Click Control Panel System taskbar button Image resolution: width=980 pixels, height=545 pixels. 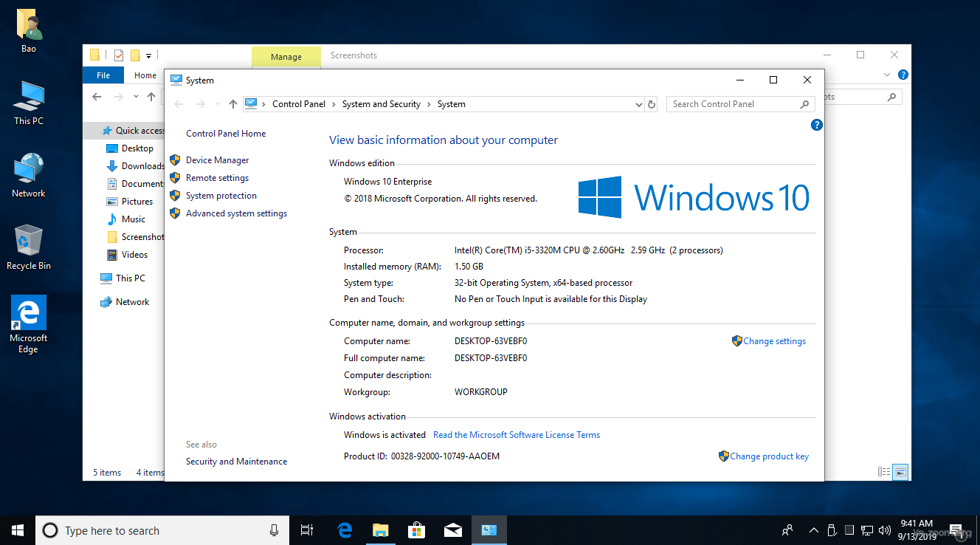(x=489, y=530)
